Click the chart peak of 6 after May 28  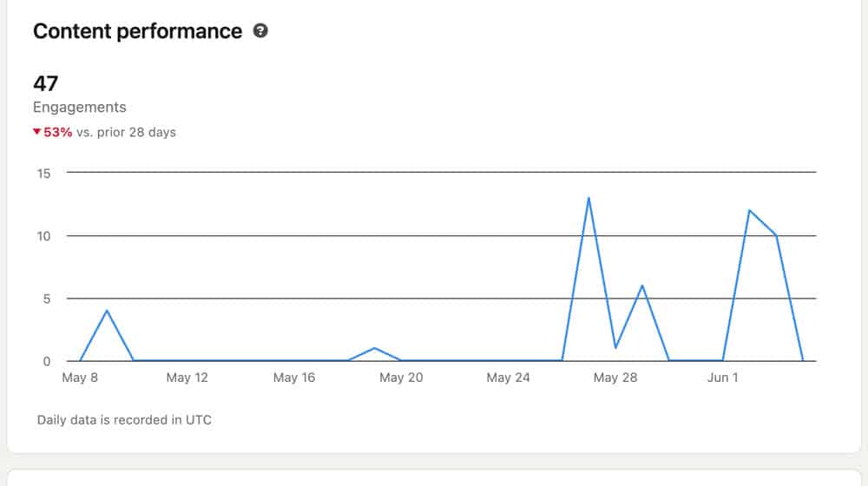(x=641, y=286)
